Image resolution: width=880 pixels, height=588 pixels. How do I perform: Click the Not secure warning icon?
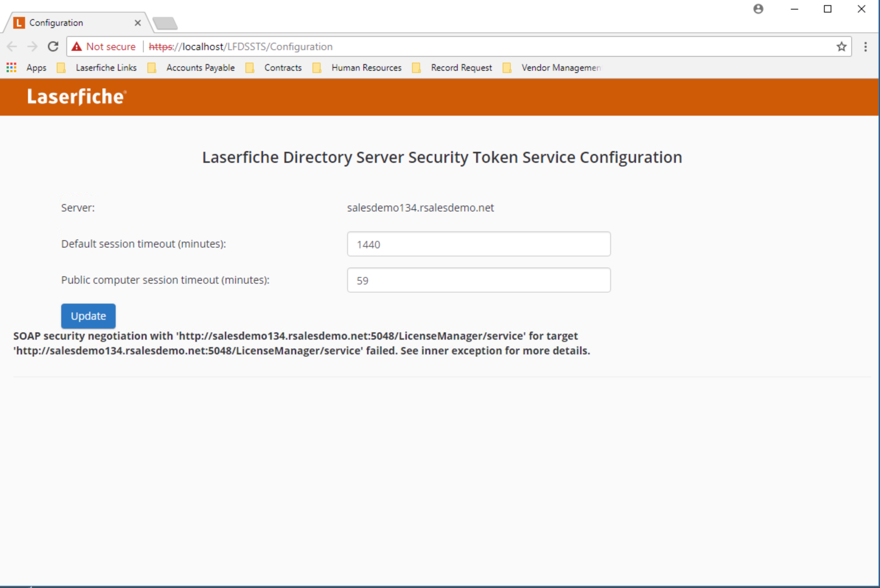(77, 46)
